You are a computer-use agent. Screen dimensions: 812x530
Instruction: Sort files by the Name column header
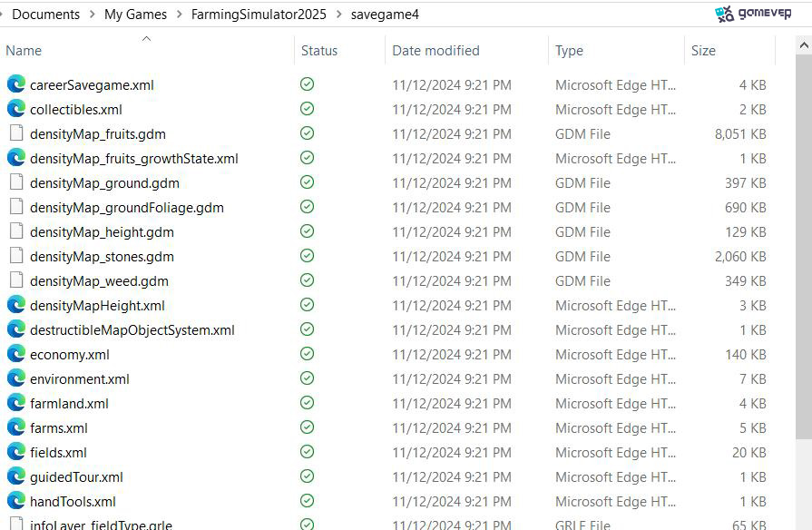click(24, 51)
